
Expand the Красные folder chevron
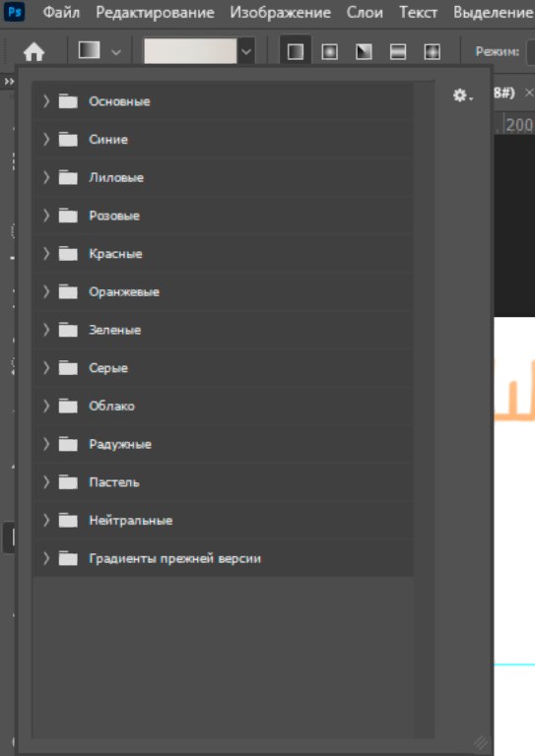(46, 254)
